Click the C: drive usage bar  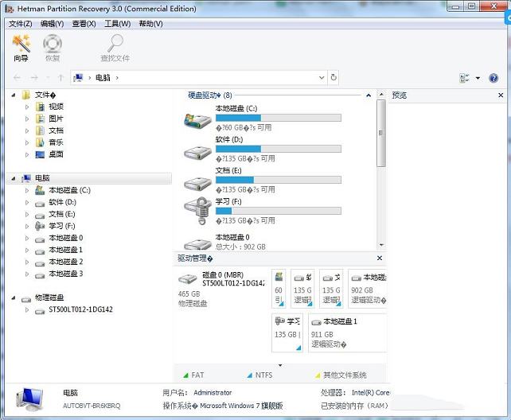279,118
